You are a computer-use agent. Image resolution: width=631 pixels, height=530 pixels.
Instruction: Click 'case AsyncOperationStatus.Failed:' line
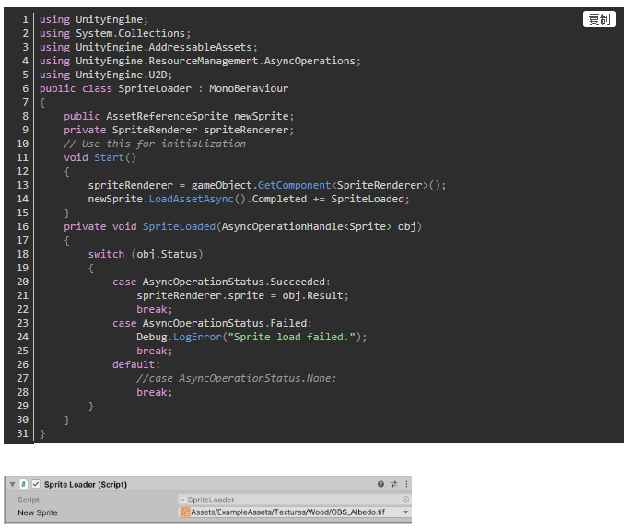[212, 323]
